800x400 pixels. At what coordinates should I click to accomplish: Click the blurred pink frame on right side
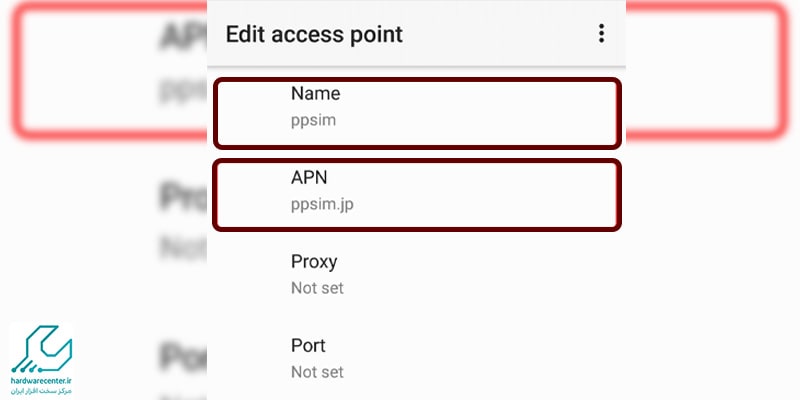(707, 70)
